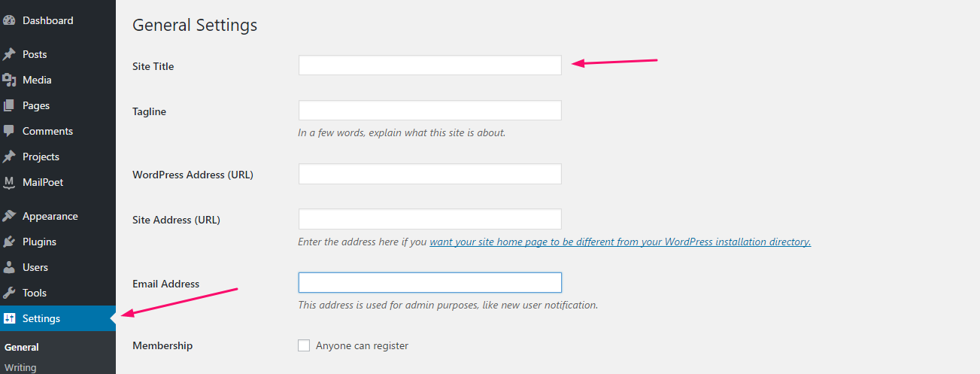
Task: Select the Writing settings submenu
Action: click(x=20, y=367)
